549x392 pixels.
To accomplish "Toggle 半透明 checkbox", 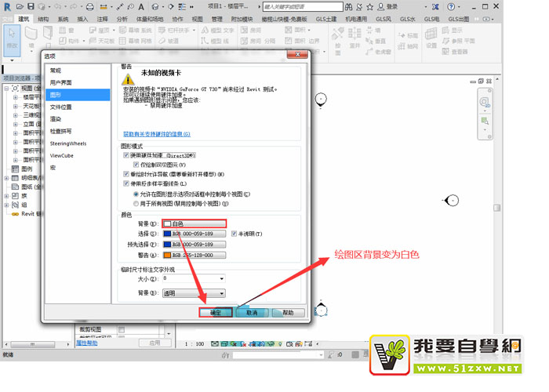I will click(234, 234).
